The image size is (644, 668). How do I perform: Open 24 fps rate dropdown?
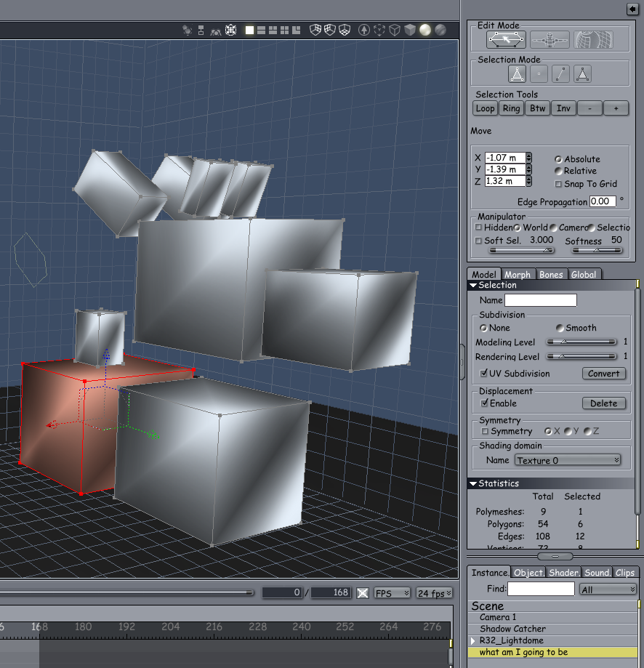click(434, 593)
